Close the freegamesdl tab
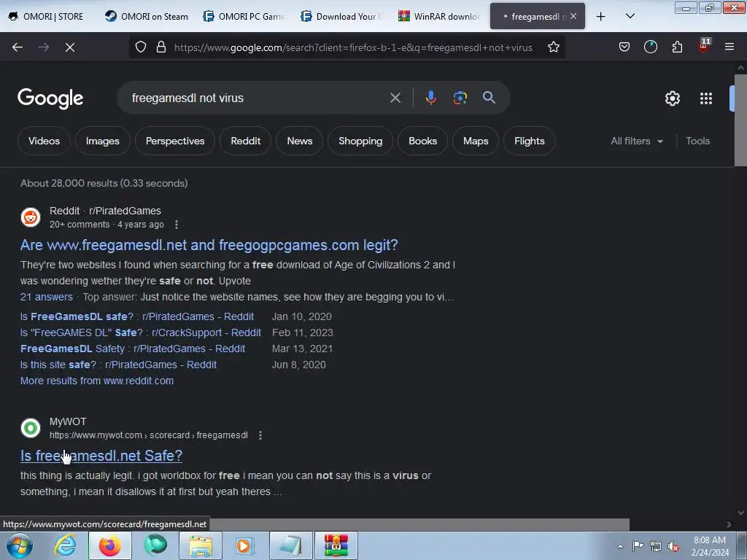 click(573, 16)
